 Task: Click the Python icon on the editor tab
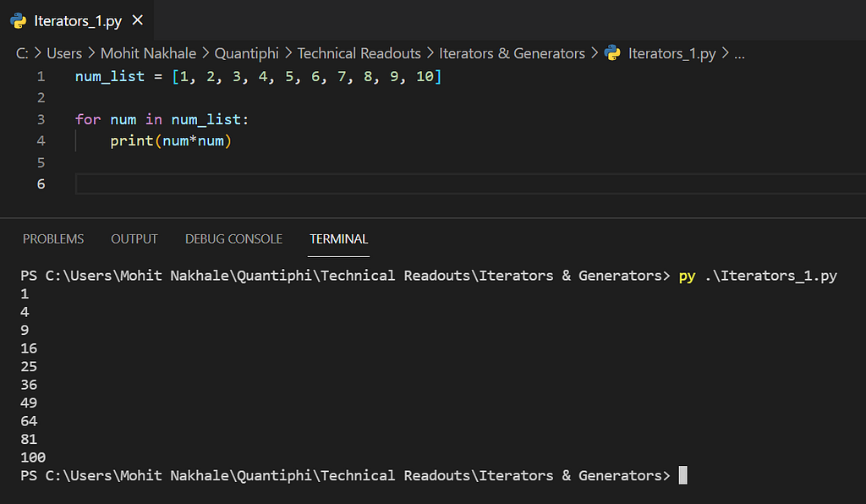point(19,21)
